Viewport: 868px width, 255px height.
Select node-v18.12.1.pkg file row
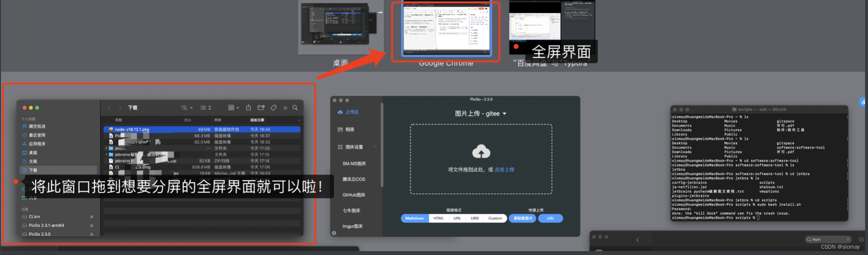(202, 129)
